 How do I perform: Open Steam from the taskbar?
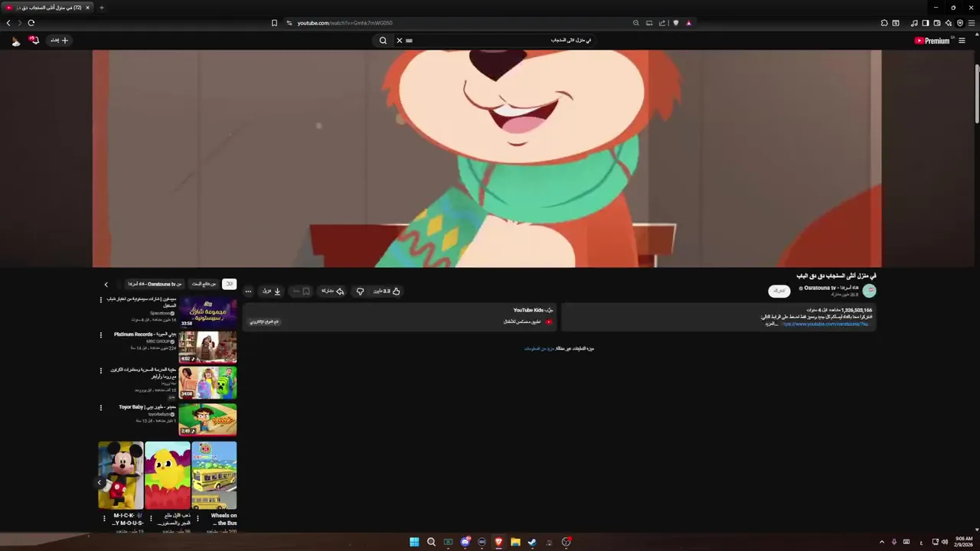click(x=532, y=542)
